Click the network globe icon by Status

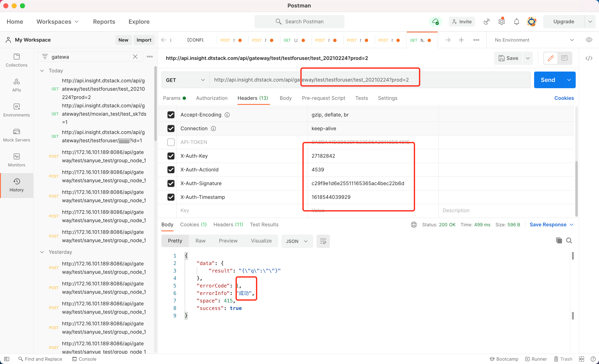414,225
